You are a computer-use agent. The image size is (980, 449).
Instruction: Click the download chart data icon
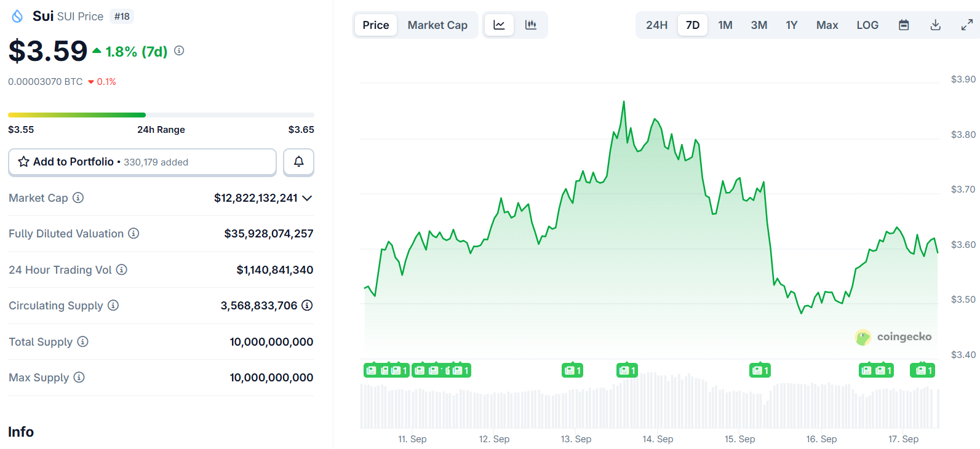935,25
